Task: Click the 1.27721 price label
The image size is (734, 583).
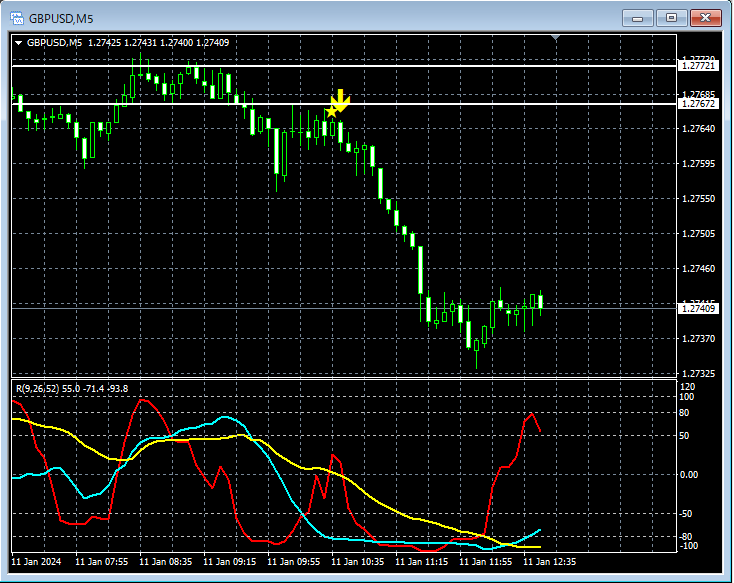Action: coord(698,66)
